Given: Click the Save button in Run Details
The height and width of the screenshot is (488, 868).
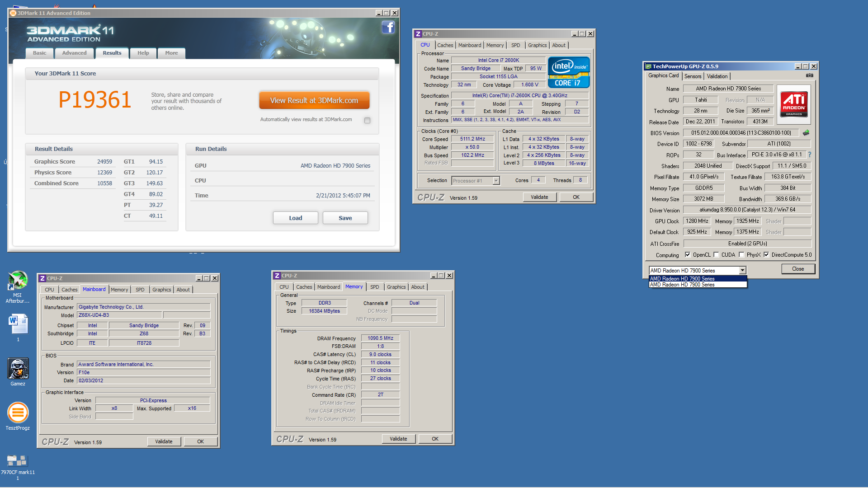Looking at the screenshot, I should [x=345, y=218].
